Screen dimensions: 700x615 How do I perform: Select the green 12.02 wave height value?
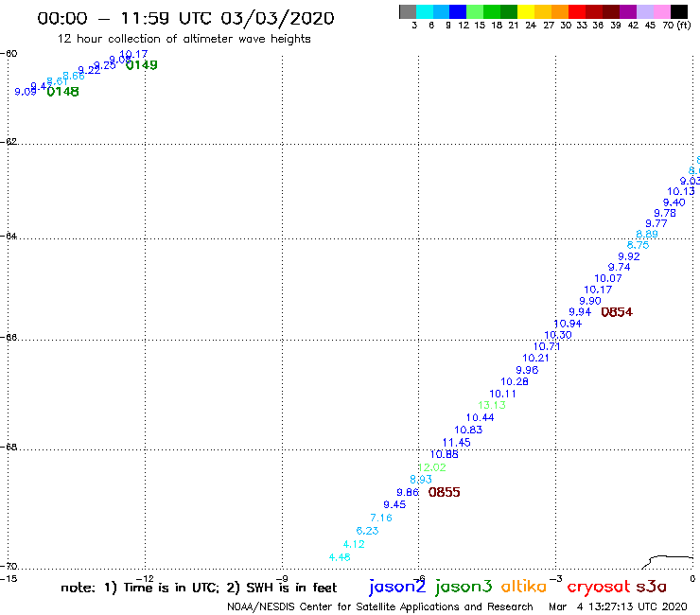point(432,467)
